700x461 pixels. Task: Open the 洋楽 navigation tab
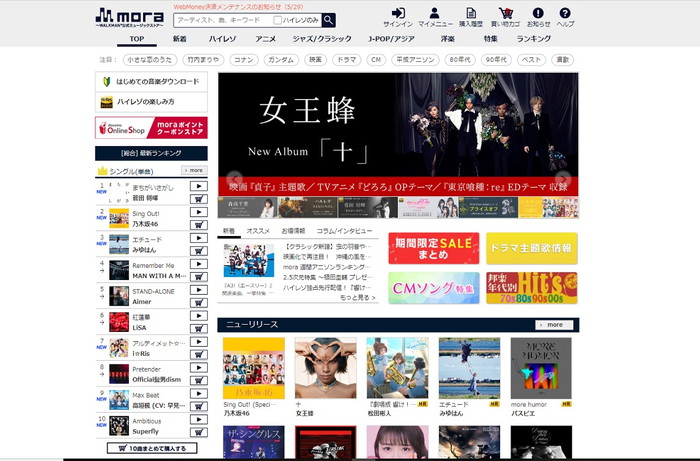pos(448,39)
